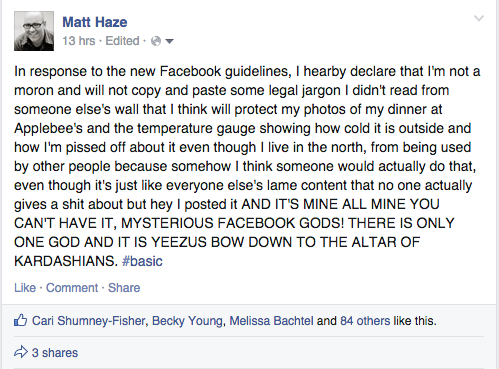Viewport: 499px width, 369px height.
Task: View the 3 shares list
Action: pyautogui.click(x=55, y=353)
